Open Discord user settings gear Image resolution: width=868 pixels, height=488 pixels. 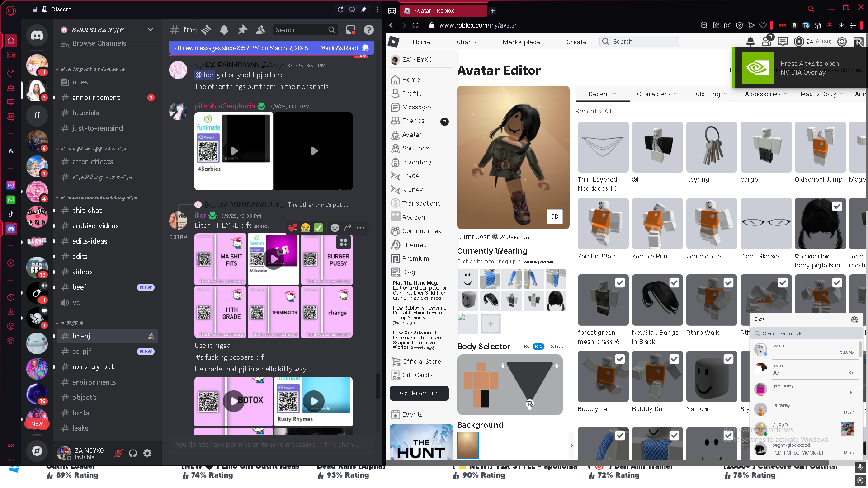147,453
